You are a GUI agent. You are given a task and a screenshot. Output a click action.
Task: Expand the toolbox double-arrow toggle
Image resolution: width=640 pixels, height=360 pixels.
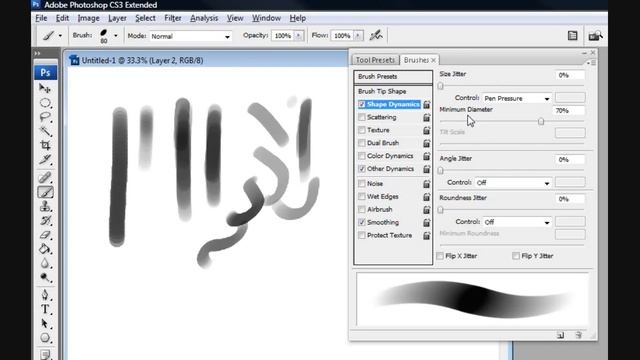[38, 53]
